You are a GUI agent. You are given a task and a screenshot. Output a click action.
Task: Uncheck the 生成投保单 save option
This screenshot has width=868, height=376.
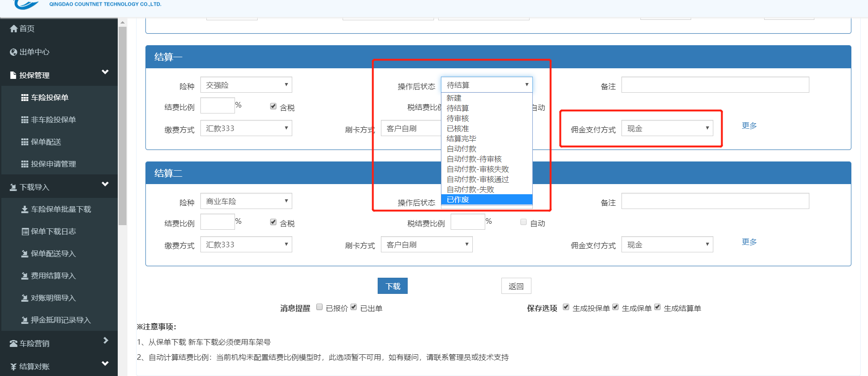566,307
